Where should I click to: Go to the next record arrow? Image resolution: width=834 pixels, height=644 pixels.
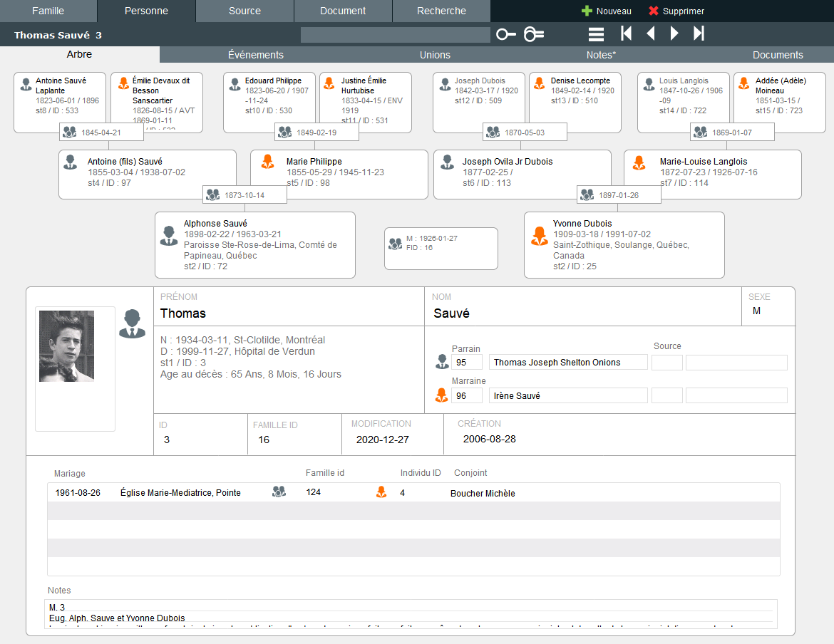(674, 33)
